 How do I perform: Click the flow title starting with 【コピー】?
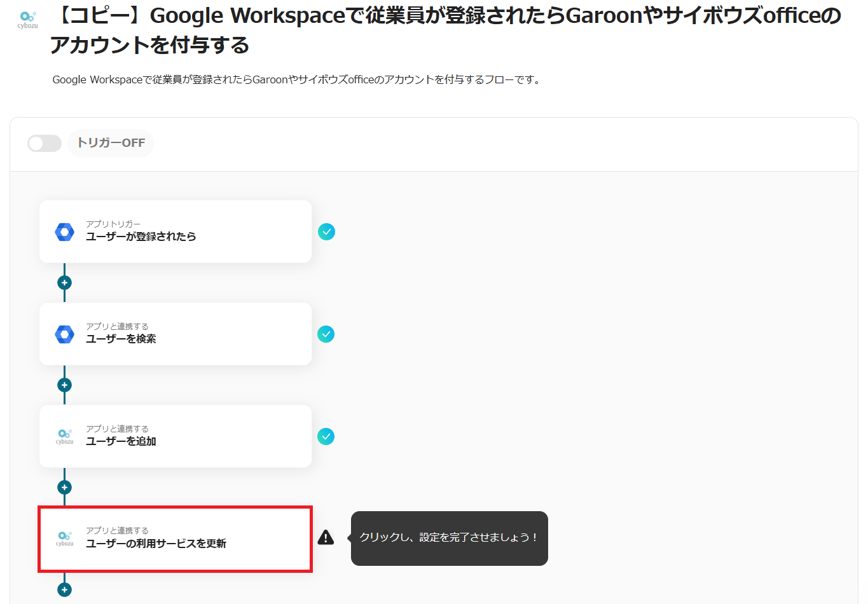pos(445,30)
